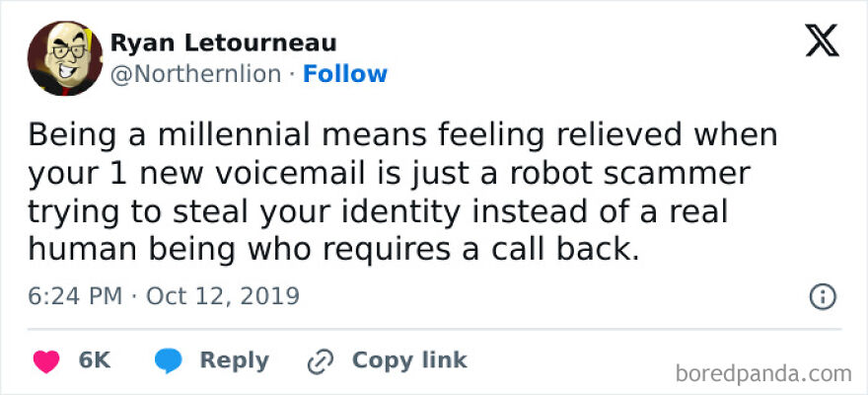Click the blue reply speech bubble icon
868x395 pixels.
click(168, 360)
